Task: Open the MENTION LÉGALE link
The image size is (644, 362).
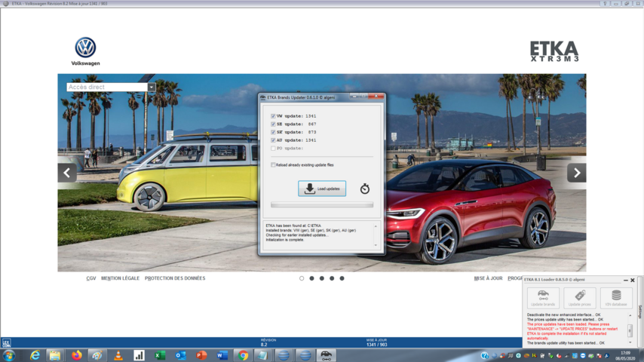Action: coord(121,278)
